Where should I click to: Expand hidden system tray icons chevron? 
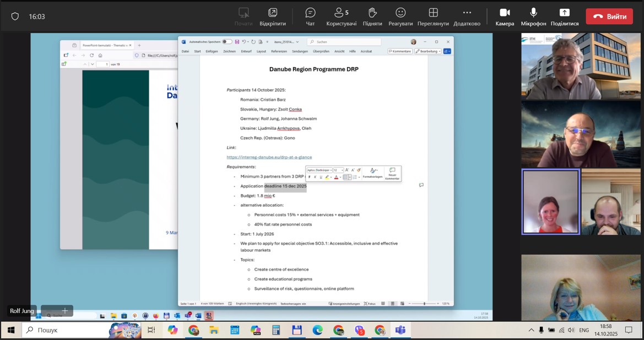click(531, 330)
